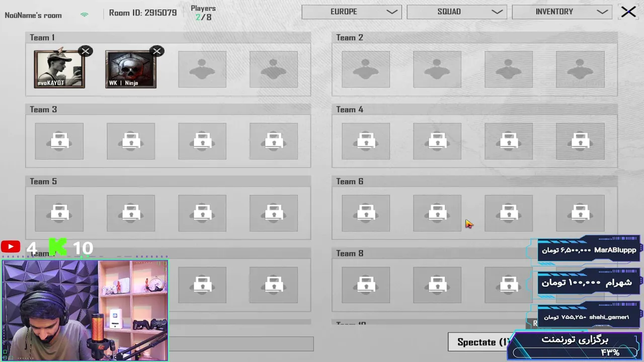Click the chat input field at bottom

click(x=241, y=344)
